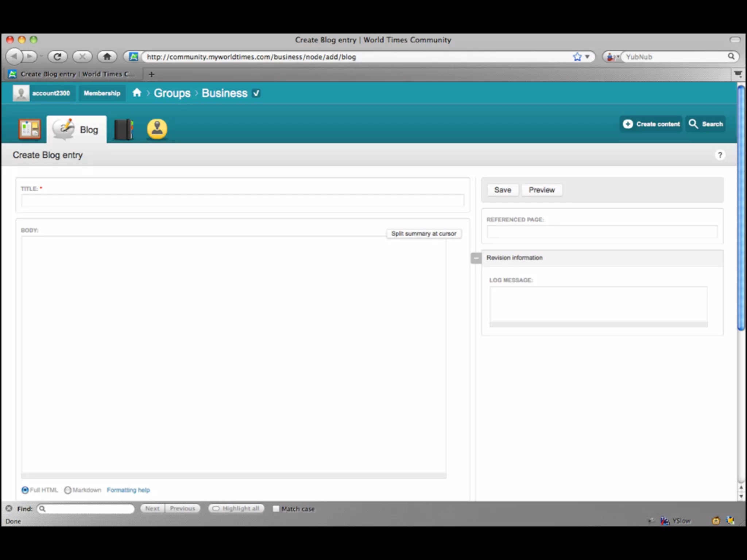
Task: Select Markdown input format
Action: (x=67, y=490)
